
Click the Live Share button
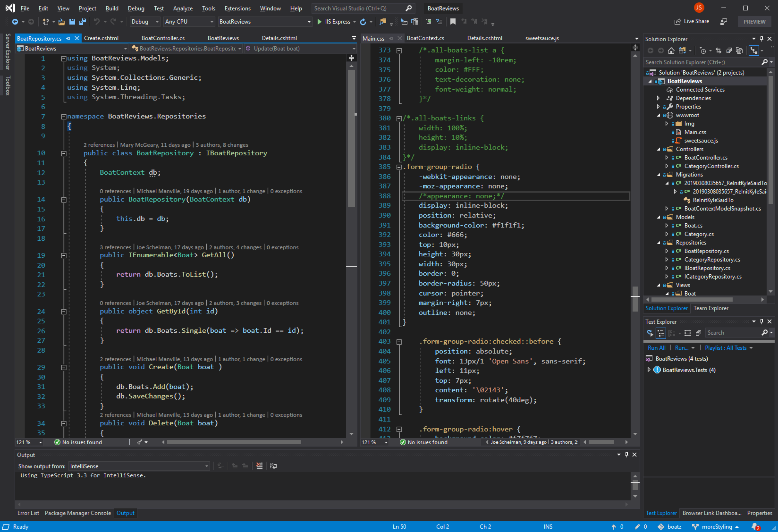691,21
